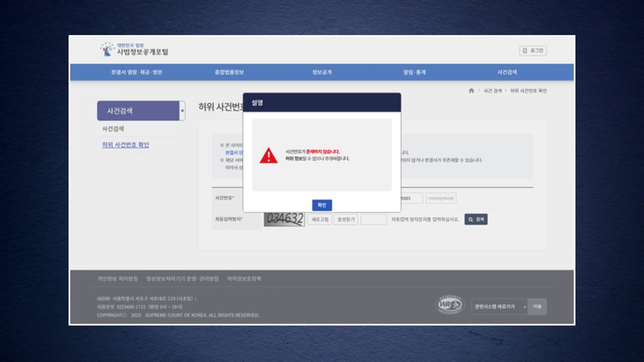This screenshot has width=644, height=362.
Task: Click the 사법정보공개포털 logo
Action: click(134, 50)
